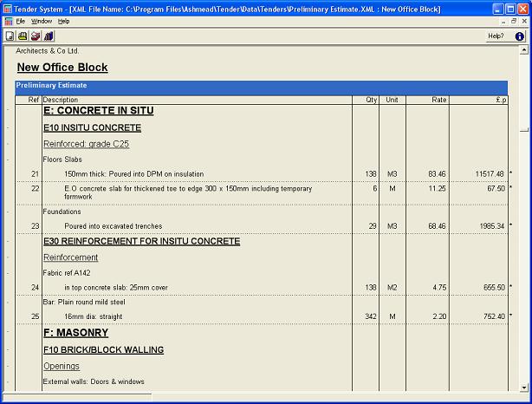Click the New Office Block heading
The height and width of the screenshot is (404, 532).
(62, 68)
